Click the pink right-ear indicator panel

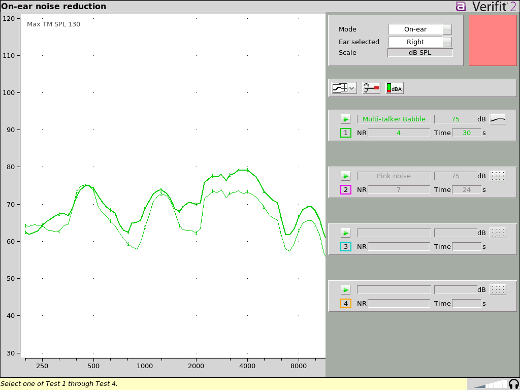493,40
